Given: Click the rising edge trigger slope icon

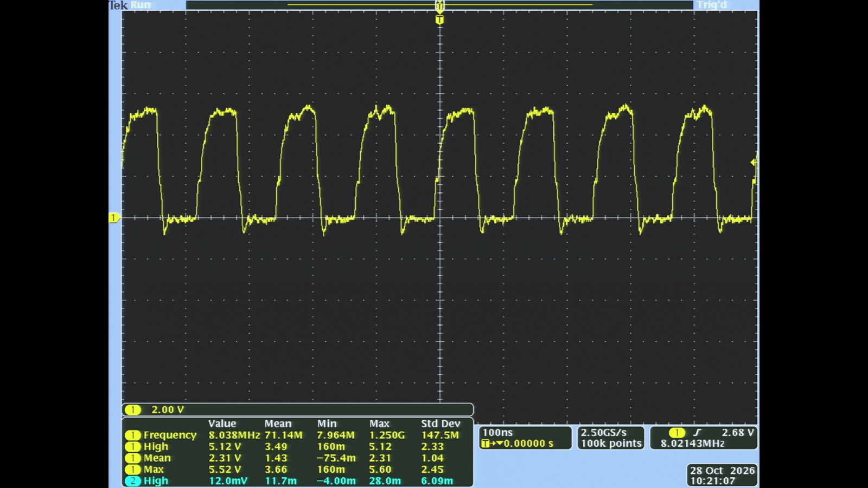Looking at the screenshot, I should click(x=697, y=433).
